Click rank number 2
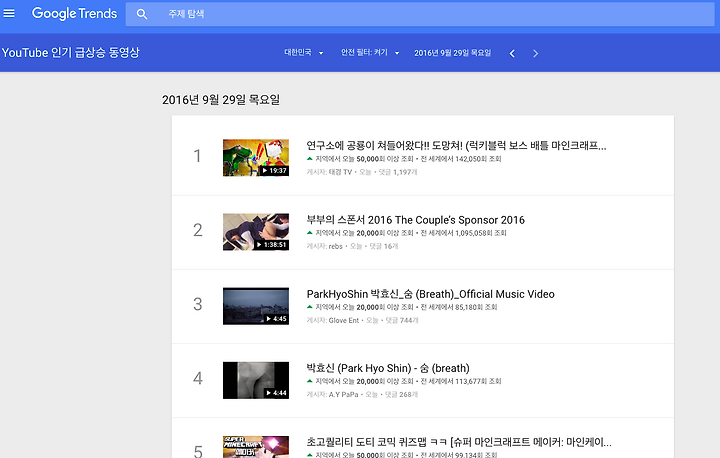This screenshot has width=720, height=458. coord(197,230)
